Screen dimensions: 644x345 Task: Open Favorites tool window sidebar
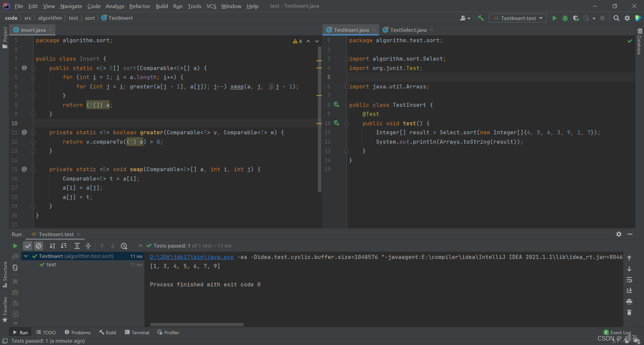[5, 309]
